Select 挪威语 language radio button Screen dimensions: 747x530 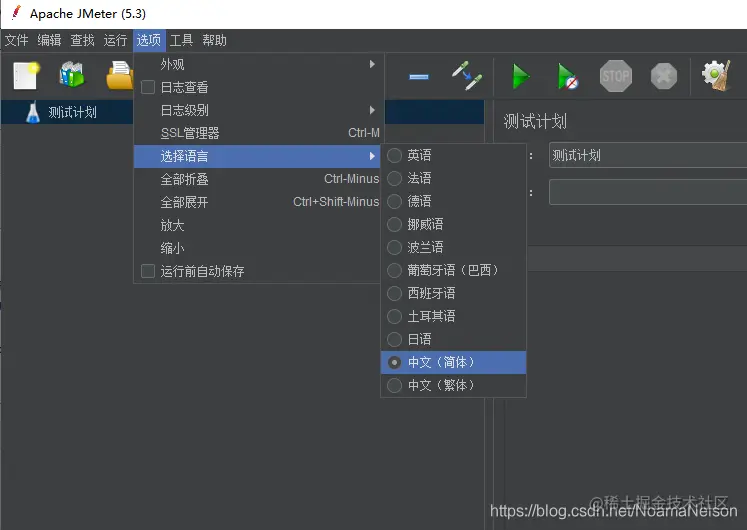click(x=394, y=224)
